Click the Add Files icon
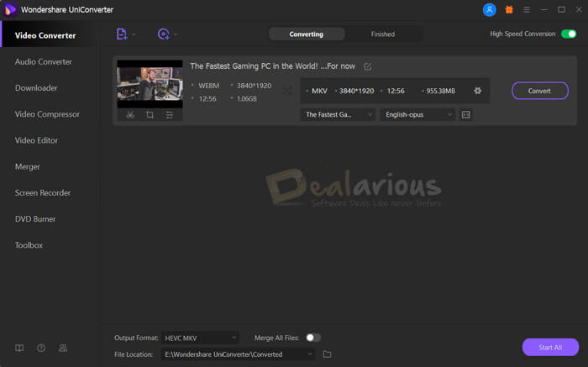This screenshot has width=588, height=367. pos(122,34)
